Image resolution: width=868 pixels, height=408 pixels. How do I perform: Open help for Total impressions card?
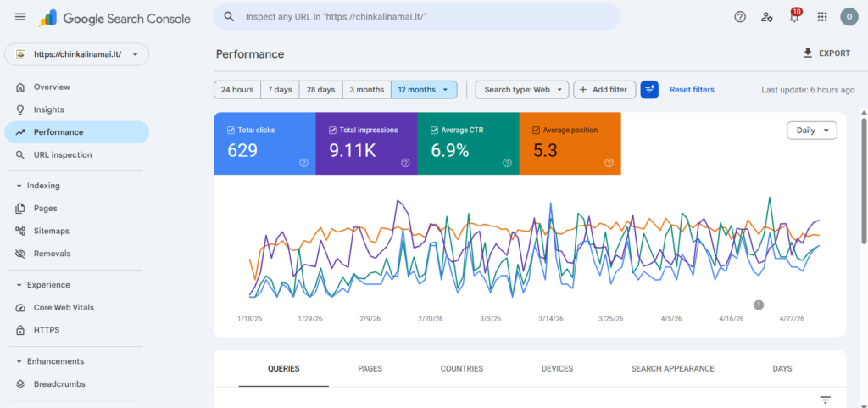click(405, 163)
